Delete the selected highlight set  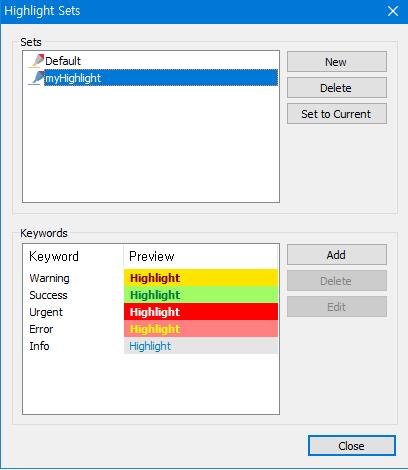[x=337, y=88]
